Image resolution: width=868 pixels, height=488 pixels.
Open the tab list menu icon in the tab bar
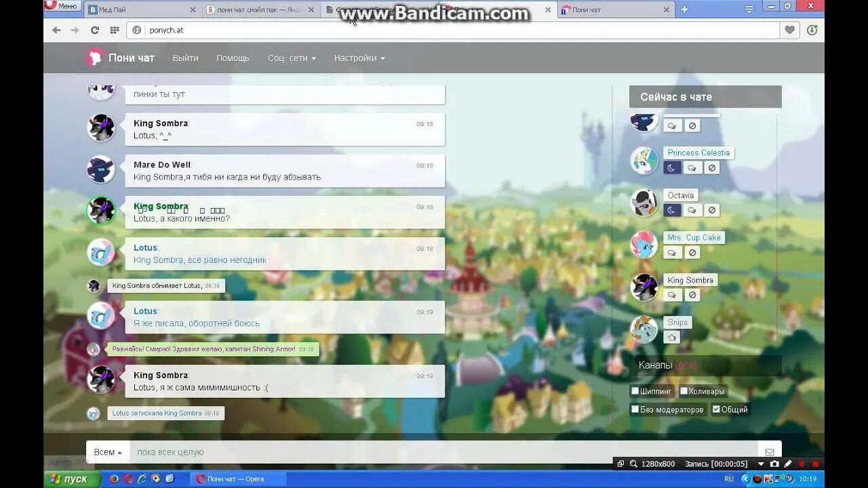[x=749, y=9]
